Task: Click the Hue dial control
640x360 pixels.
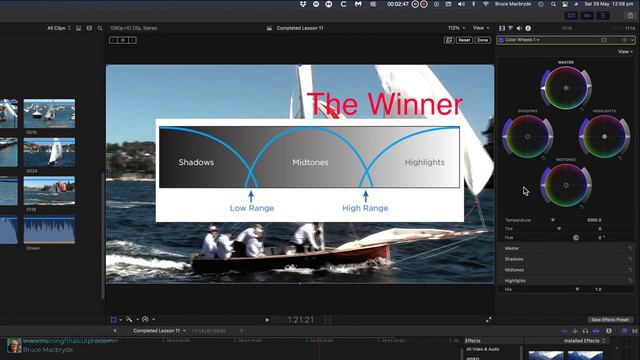Action: point(576,238)
